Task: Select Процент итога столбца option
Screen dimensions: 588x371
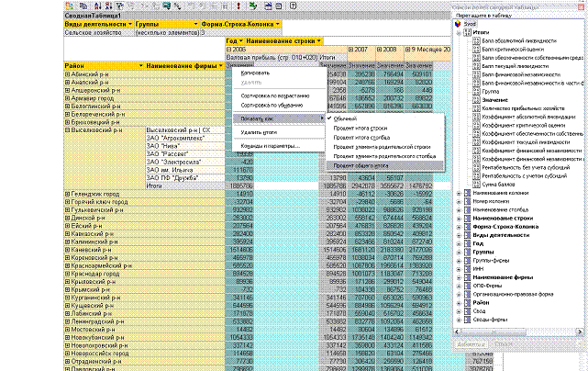Action: (361, 138)
